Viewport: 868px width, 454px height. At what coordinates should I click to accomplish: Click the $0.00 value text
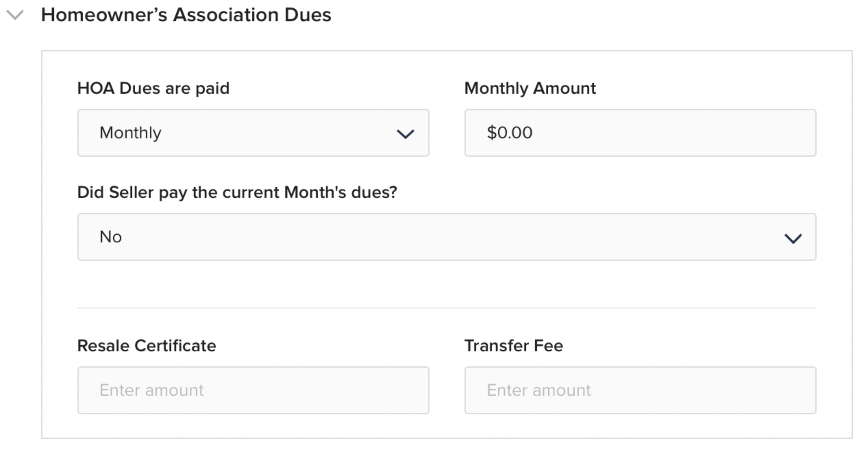(x=509, y=133)
